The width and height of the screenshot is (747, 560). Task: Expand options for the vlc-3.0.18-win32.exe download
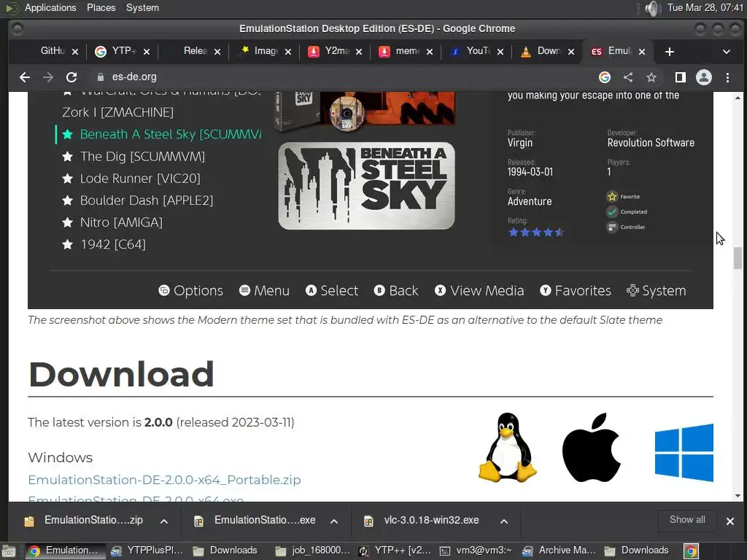504,521
